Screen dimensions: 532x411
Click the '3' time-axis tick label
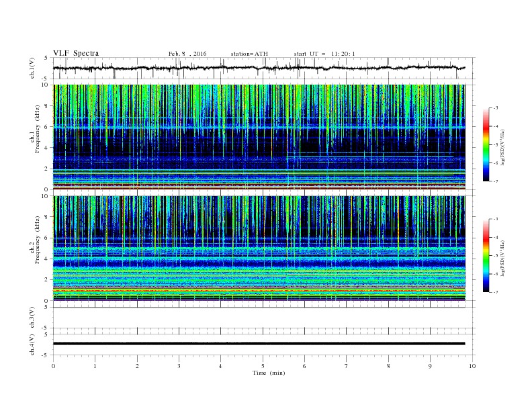(179, 366)
